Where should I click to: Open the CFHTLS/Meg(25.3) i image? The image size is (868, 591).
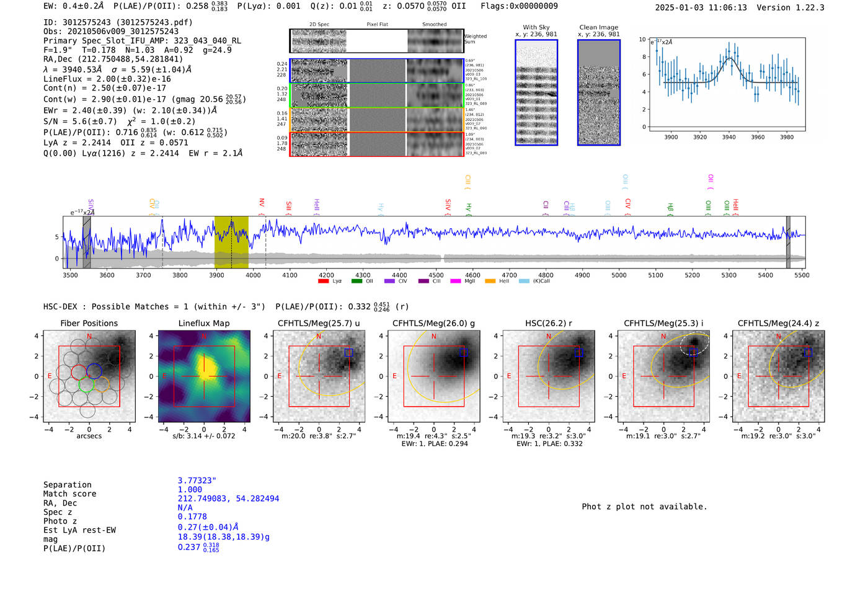(x=663, y=376)
